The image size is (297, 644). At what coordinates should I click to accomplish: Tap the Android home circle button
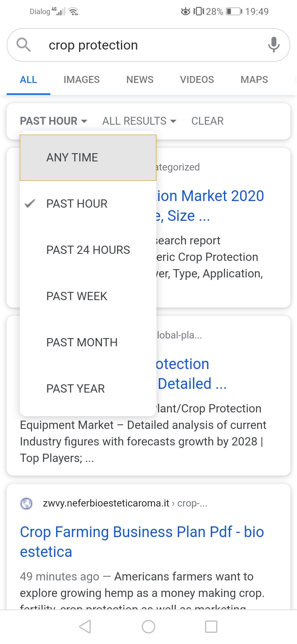click(148, 627)
